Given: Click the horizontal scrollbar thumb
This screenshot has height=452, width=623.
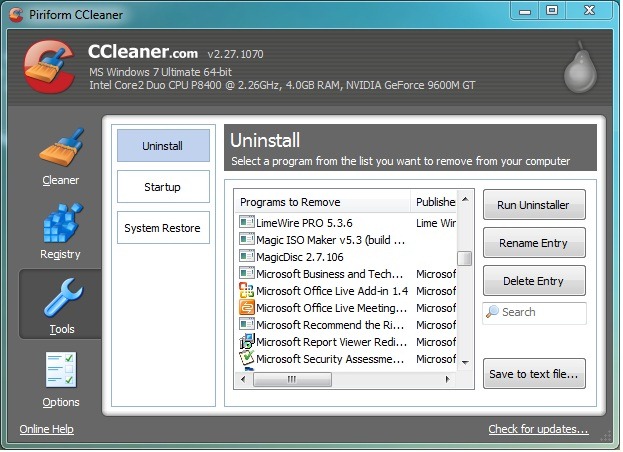Looking at the screenshot, I should click(292, 379).
